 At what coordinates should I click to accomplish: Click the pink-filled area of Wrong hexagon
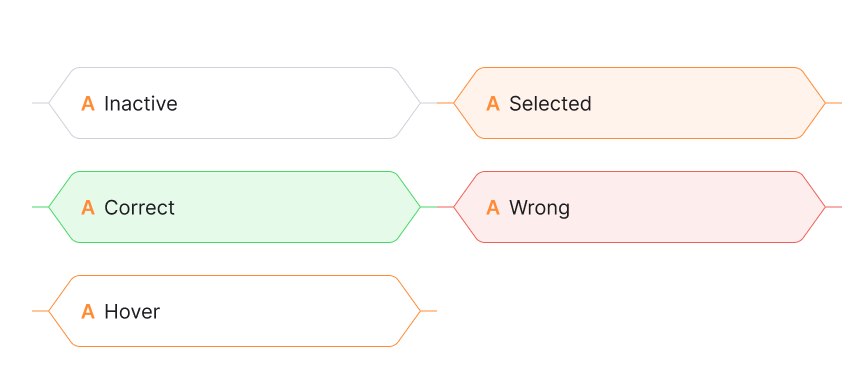[693, 207]
